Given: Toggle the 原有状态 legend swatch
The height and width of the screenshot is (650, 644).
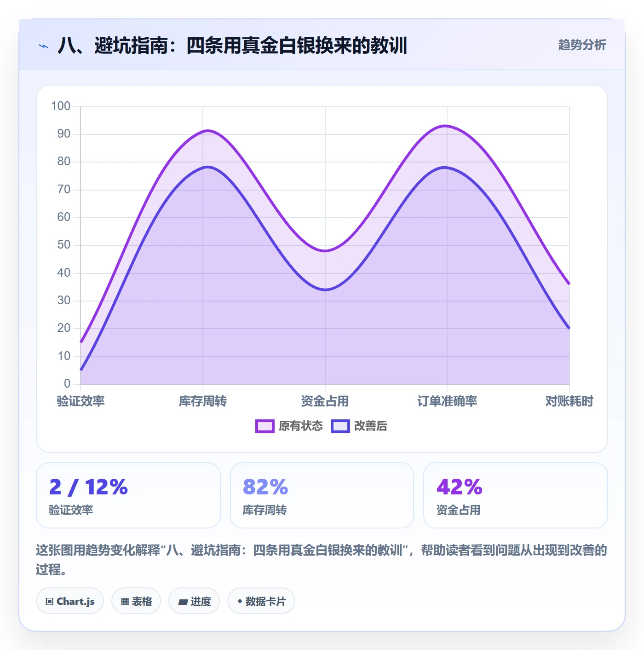Looking at the screenshot, I should click(x=264, y=426).
